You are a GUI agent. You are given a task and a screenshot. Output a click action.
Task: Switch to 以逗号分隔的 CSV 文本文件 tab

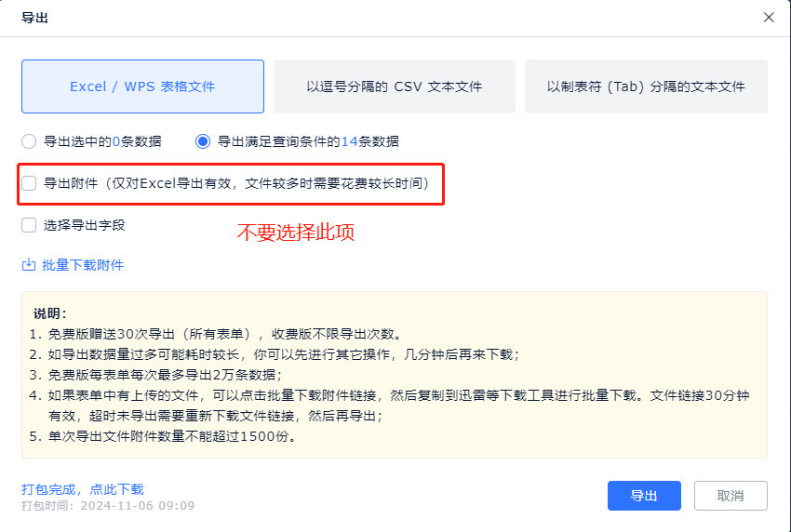[x=394, y=86]
